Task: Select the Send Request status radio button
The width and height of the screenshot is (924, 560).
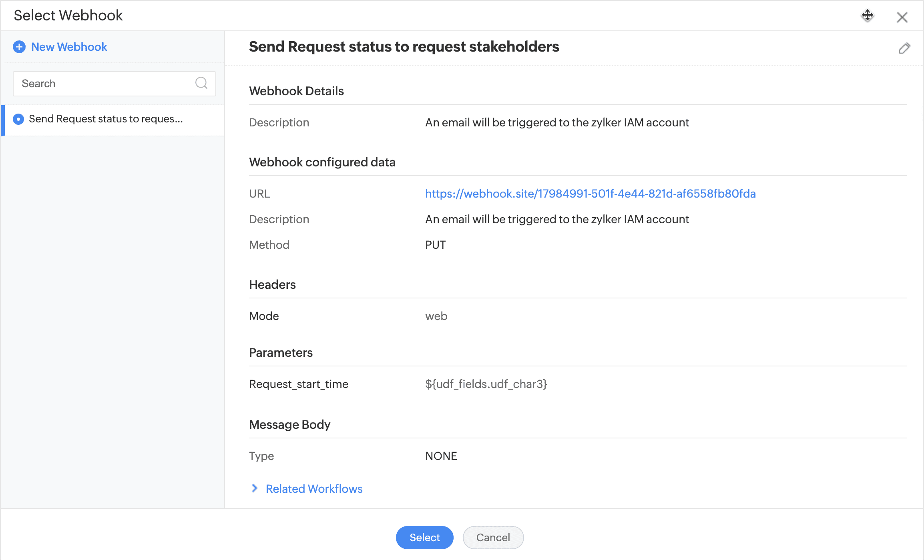Action: pyautogui.click(x=18, y=119)
